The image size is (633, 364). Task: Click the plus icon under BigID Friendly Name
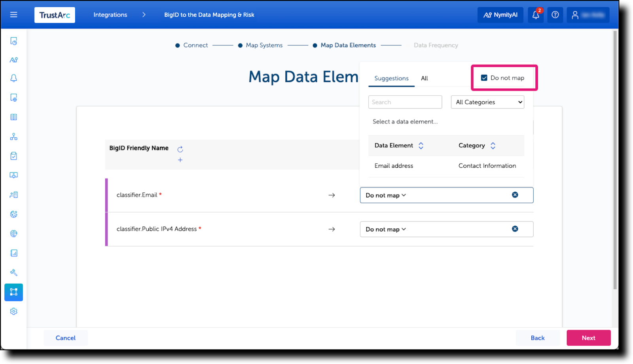click(x=180, y=160)
